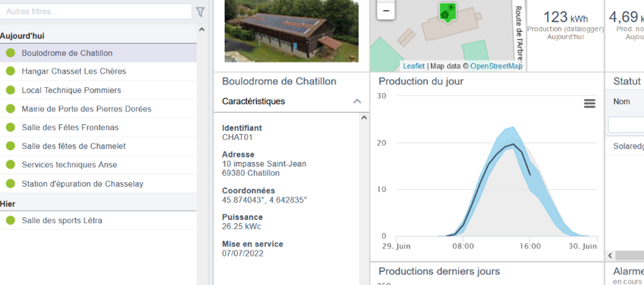Click green status dot for Hangar Chasset Les Chères

10,72
